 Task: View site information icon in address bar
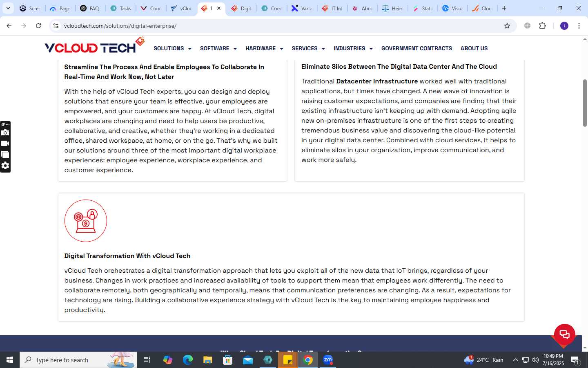click(x=56, y=26)
